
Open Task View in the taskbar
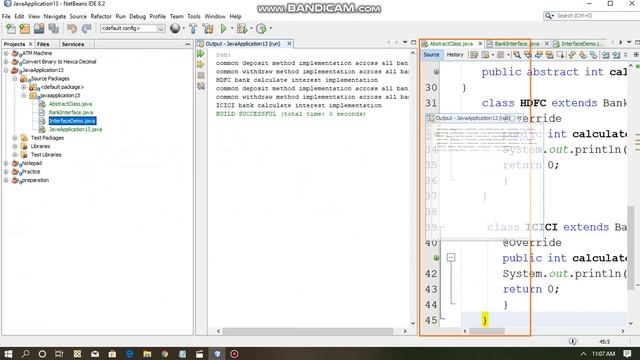[59, 353]
